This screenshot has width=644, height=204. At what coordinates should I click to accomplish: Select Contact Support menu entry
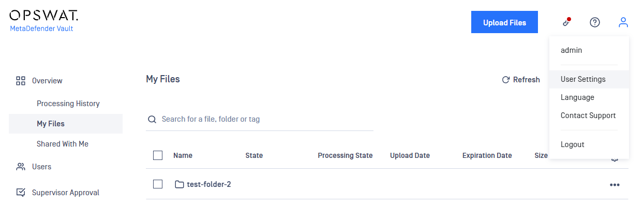(589, 115)
